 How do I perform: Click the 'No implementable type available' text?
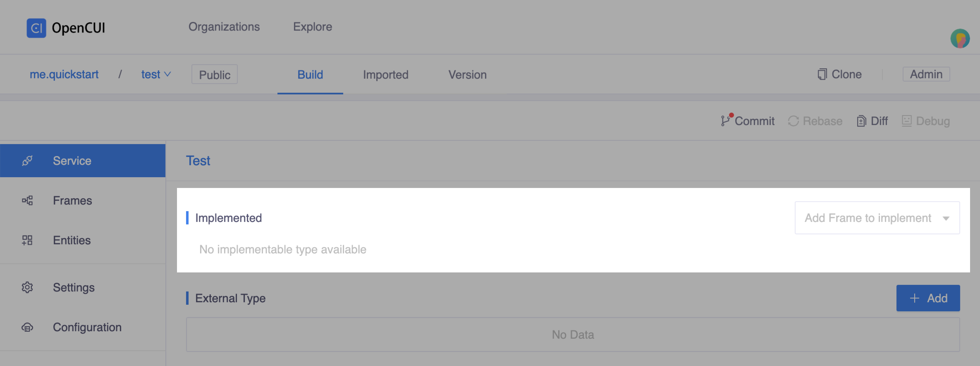[x=283, y=249]
